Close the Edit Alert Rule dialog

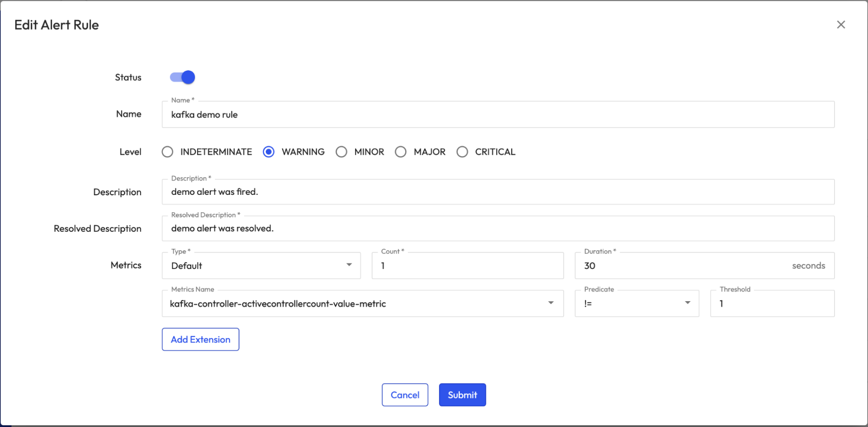(x=841, y=25)
